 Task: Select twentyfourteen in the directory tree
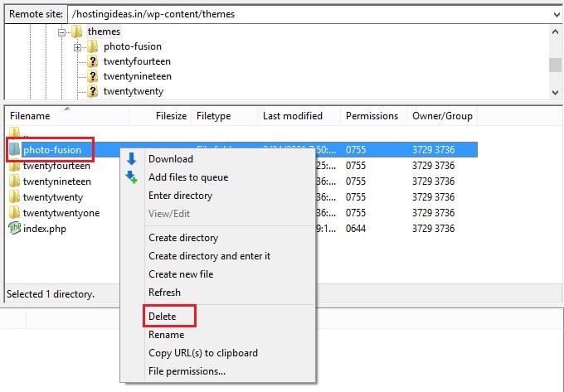pyautogui.click(x=137, y=61)
